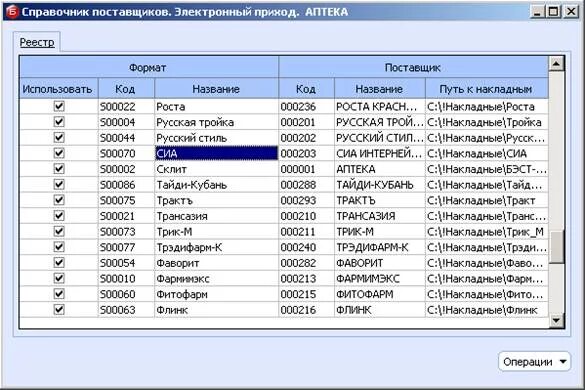
Task: Open the Операции dropdown button
Action: point(534,362)
